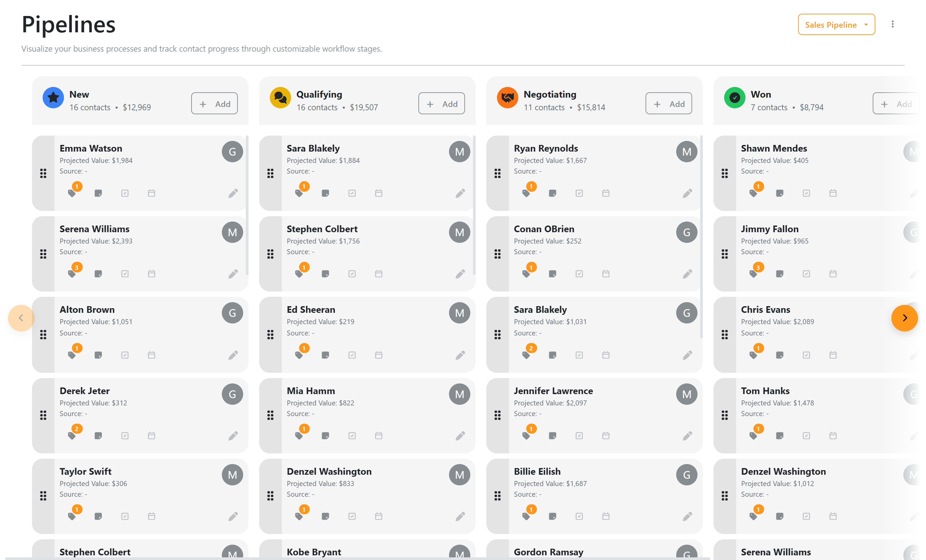Click the Pipelines page heading
Screen dimensions: 926x560
pyautogui.click(x=68, y=24)
